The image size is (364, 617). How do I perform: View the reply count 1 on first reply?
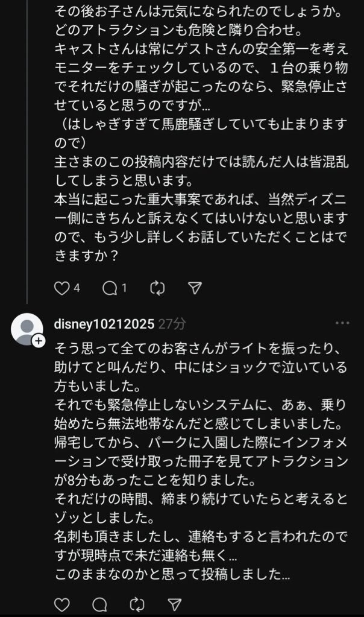pos(124,288)
